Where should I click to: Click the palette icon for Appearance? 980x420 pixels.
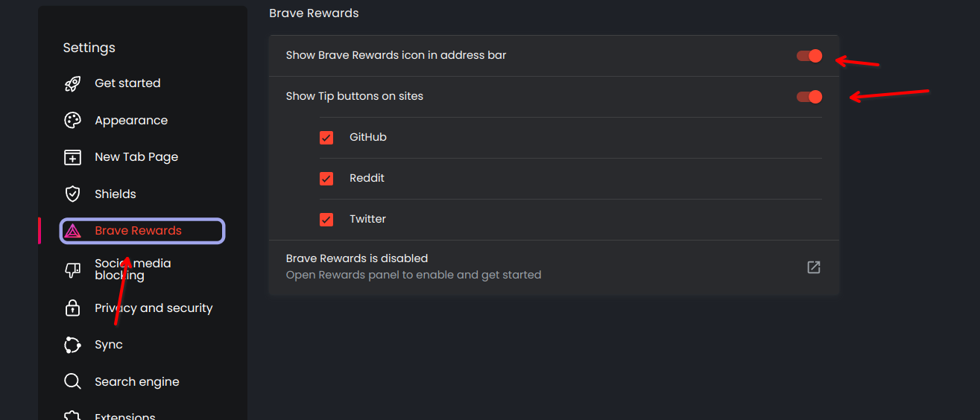[72, 121]
